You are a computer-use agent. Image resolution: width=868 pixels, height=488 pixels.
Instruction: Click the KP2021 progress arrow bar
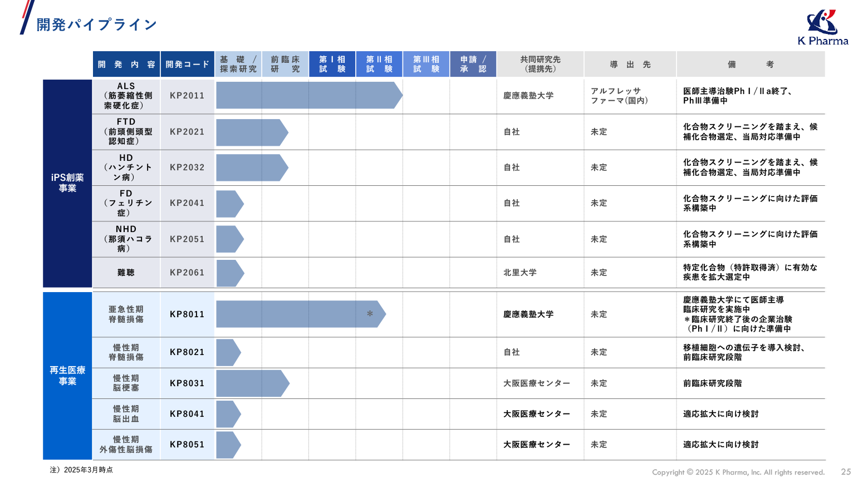(252, 132)
